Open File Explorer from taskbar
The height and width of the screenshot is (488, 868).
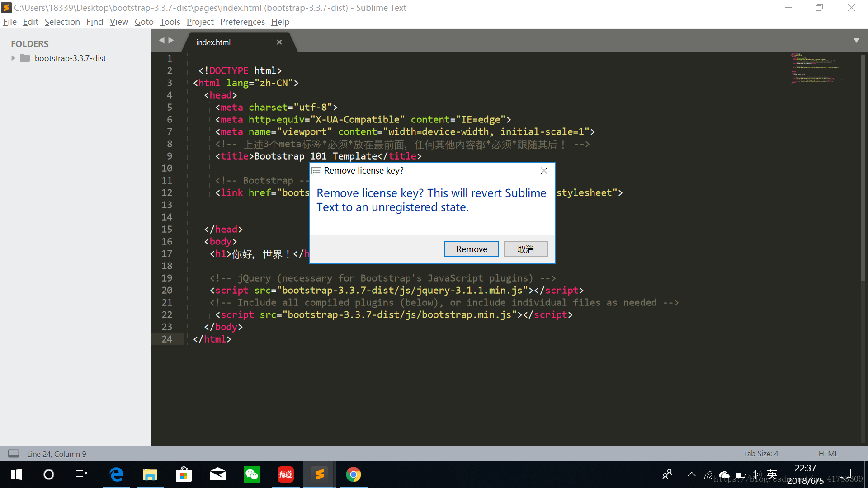(x=150, y=474)
